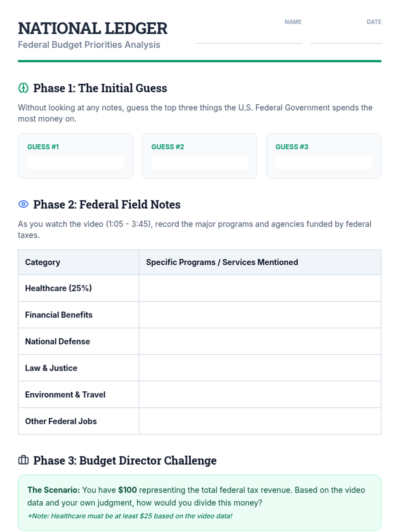The image size is (399, 532).
Task: Click the empty cell beside Environment & Travel
Action: pyautogui.click(x=260, y=394)
